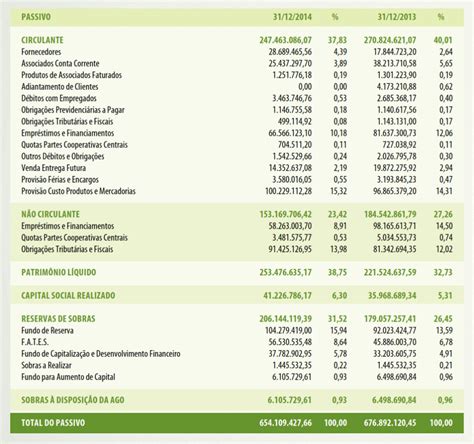Image resolution: width=474 pixels, height=444 pixels.
Task: Select the 31/12/2014 column header
Action: (292, 17)
